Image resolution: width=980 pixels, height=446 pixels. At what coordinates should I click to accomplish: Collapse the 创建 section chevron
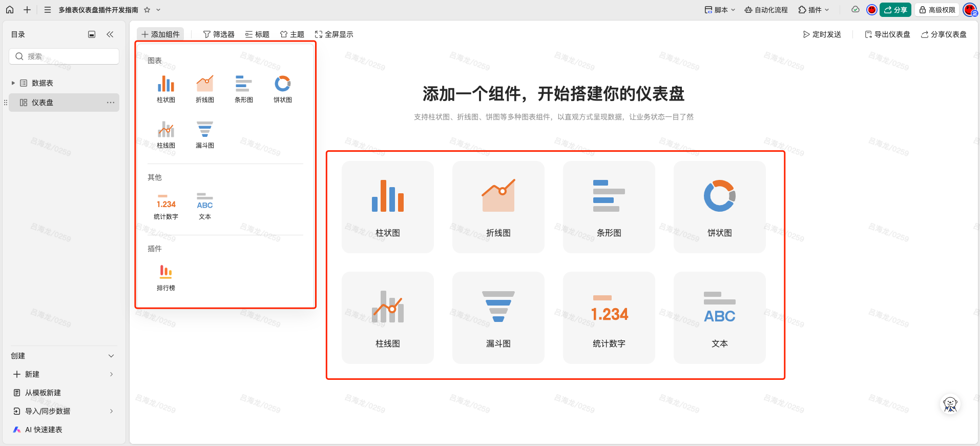click(111, 356)
